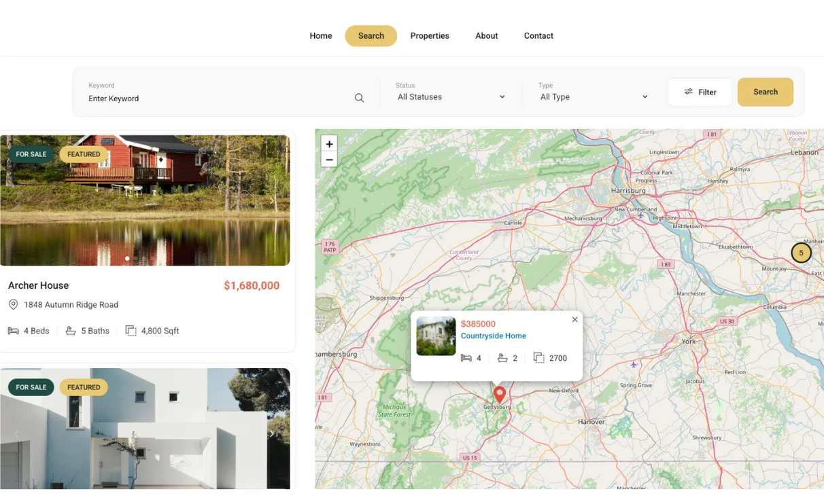Screen dimensions: 824x504
Task: Close the Countryside Home map popup
Action: 574,319
